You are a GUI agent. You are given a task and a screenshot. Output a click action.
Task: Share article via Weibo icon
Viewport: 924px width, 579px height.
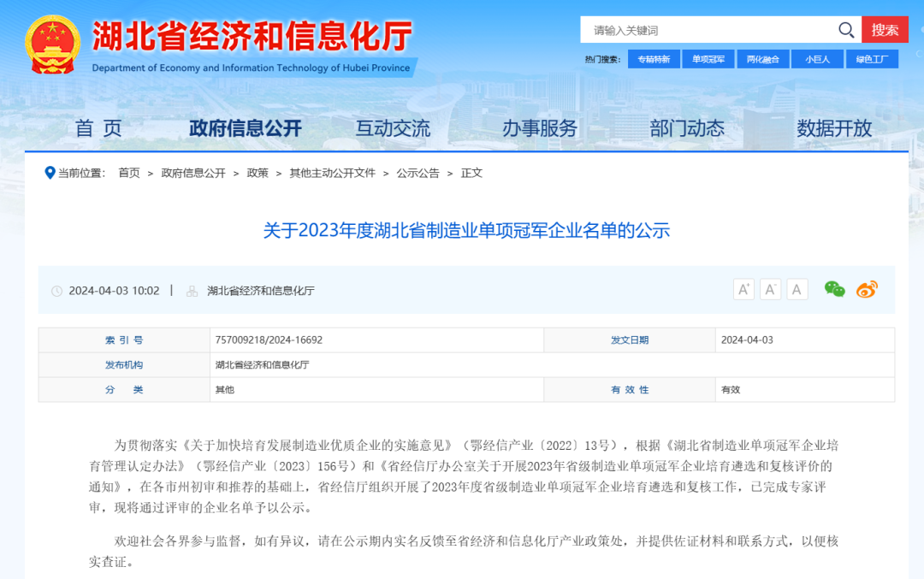click(x=867, y=289)
